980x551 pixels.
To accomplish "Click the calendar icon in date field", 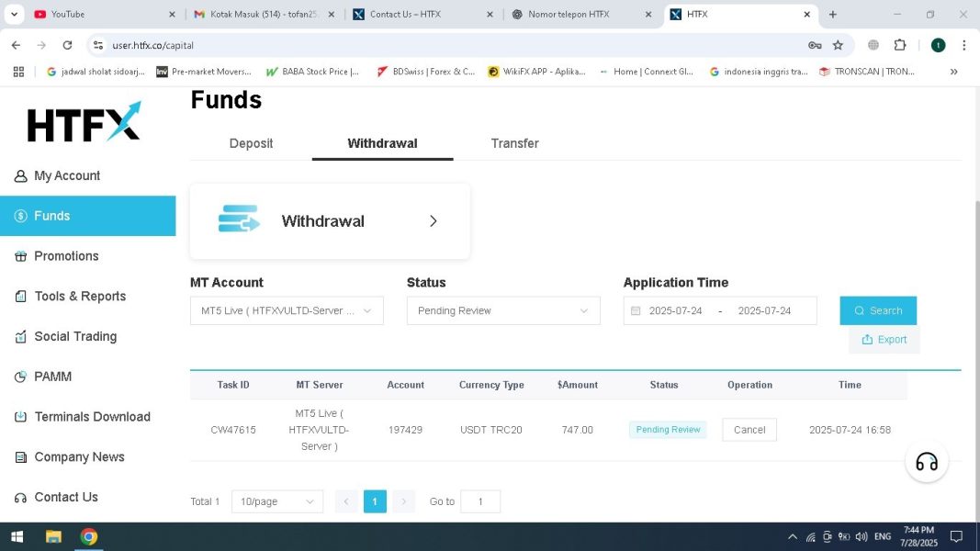I will point(636,311).
